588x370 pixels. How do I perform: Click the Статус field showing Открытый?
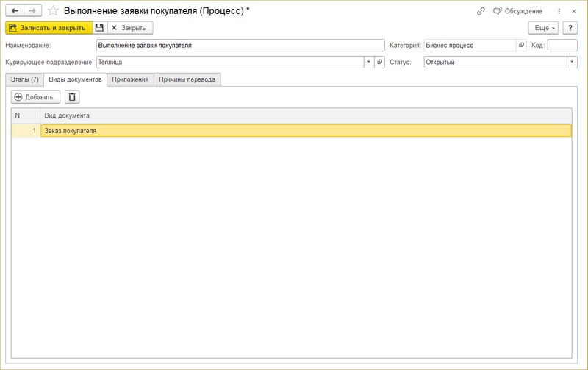click(x=495, y=62)
